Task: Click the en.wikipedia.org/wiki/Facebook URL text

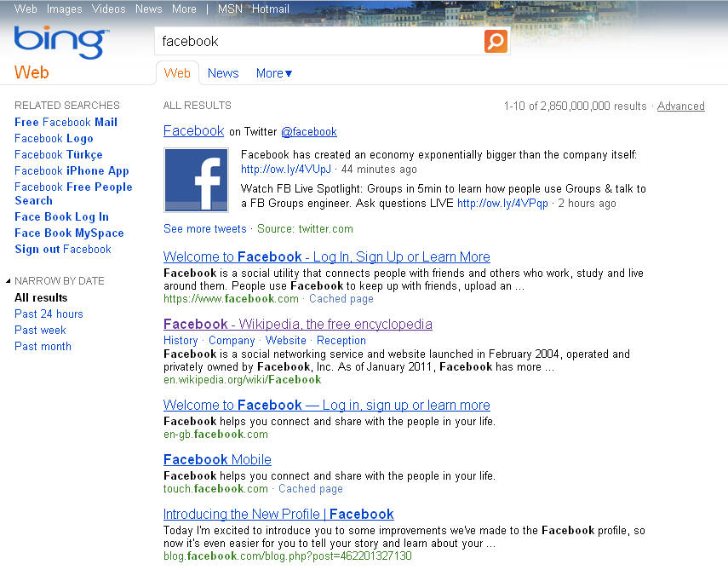Action: pos(243,379)
